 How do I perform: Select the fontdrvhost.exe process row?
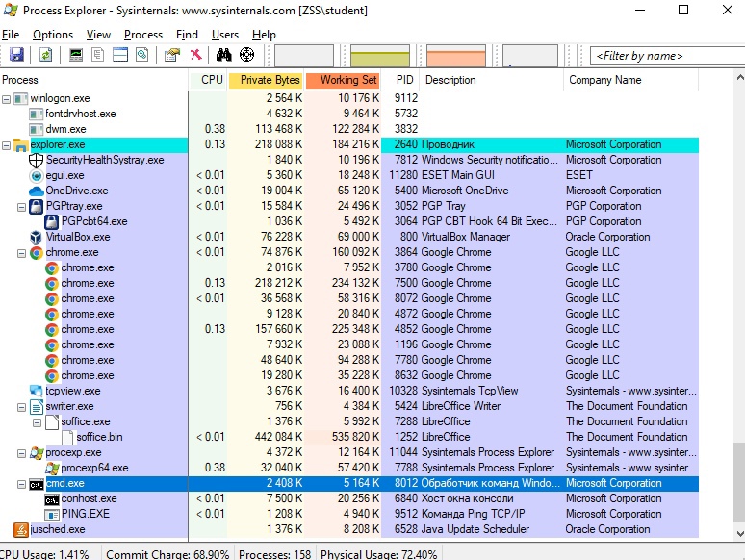[x=349, y=114]
